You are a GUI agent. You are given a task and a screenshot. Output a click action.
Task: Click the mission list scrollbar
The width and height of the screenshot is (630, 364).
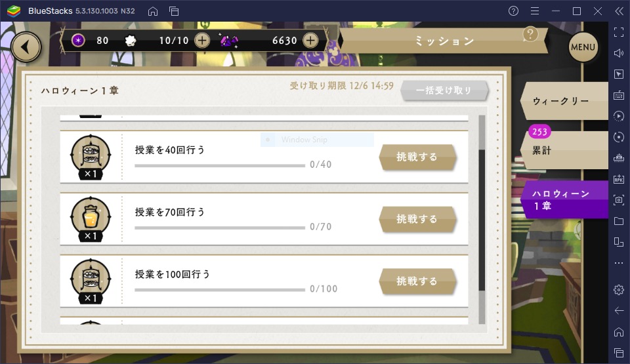tap(482, 219)
